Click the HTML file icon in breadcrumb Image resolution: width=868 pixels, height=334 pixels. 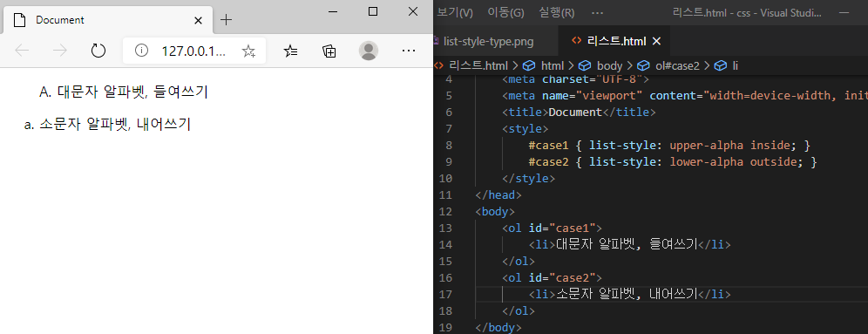coord(439,66)
